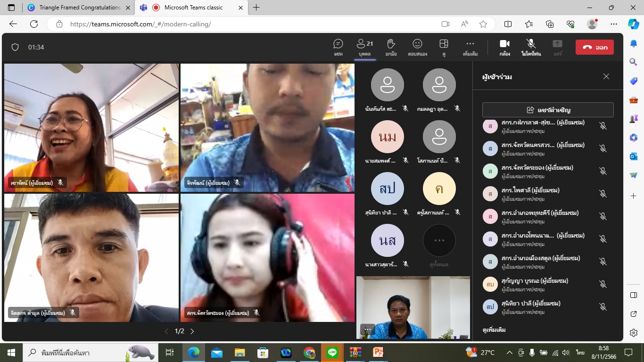Viewport: 644px width, 362px height.
Task: Click the share invite button
Action: point(548,110)
